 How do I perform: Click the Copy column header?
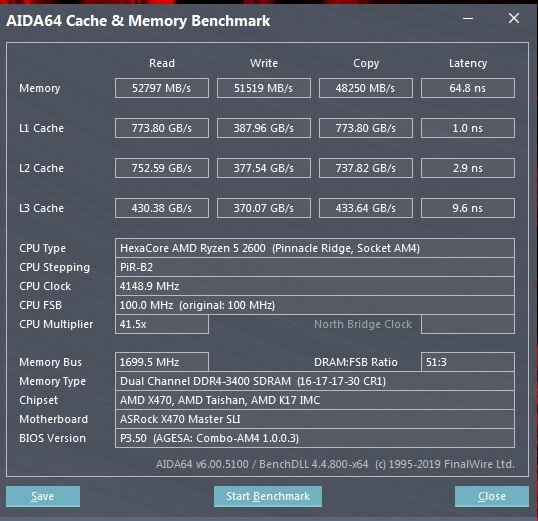[x=366, y=63]
